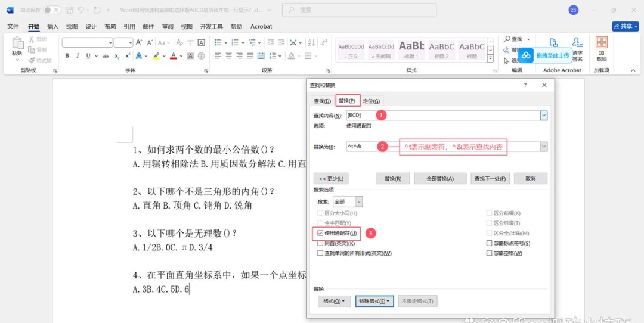This screenshot has height=323, width=644.
Task: Enable Ignore punctuation characters checkbox
Action: (x=489, y=243)
